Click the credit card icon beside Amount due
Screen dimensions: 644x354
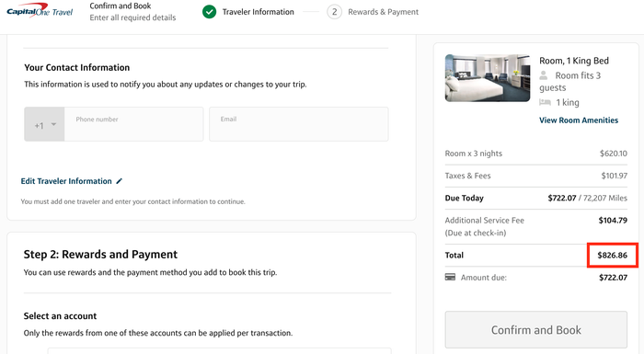pos(450,277)
